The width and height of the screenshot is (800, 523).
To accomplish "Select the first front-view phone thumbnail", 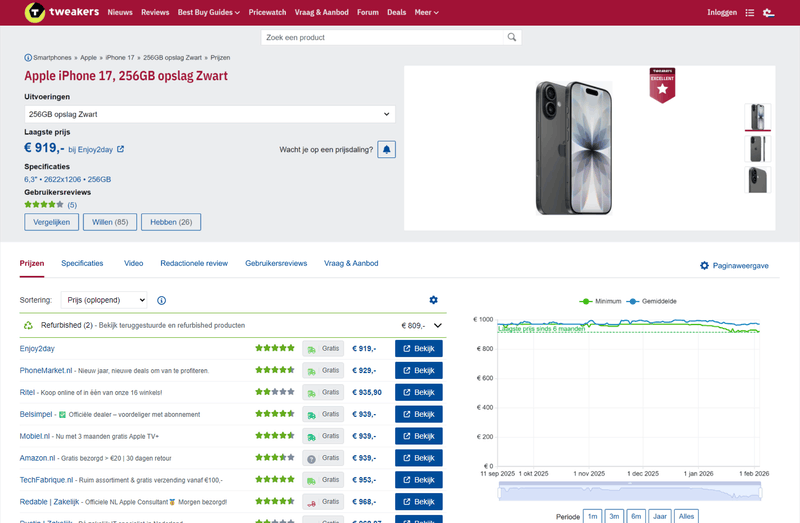I will [x=758, y=116].
